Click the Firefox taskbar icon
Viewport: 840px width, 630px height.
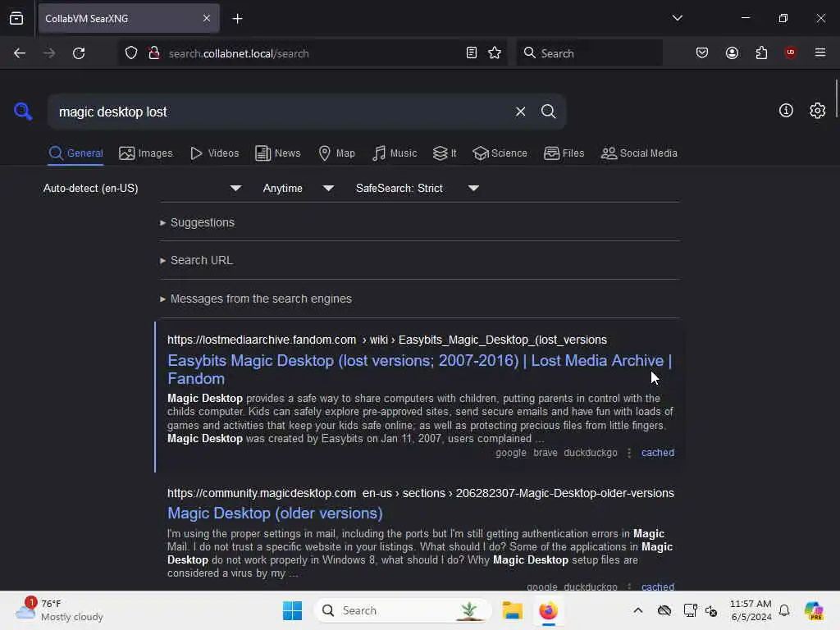[549, 610]
